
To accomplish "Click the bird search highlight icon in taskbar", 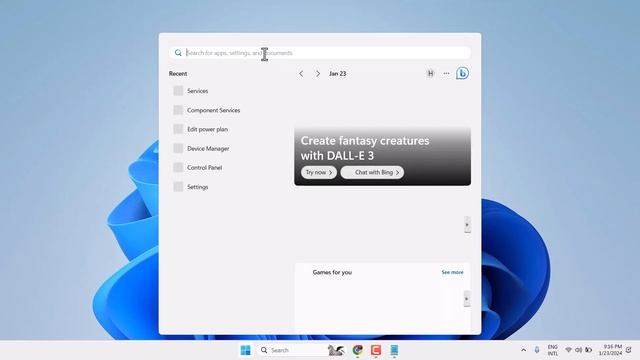I will (336, 350).
